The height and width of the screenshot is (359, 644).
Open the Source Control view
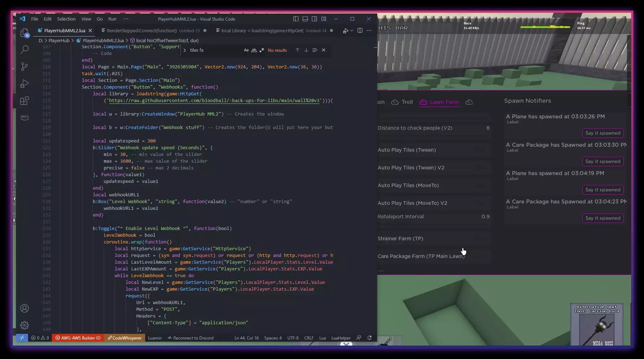(24, 66)
